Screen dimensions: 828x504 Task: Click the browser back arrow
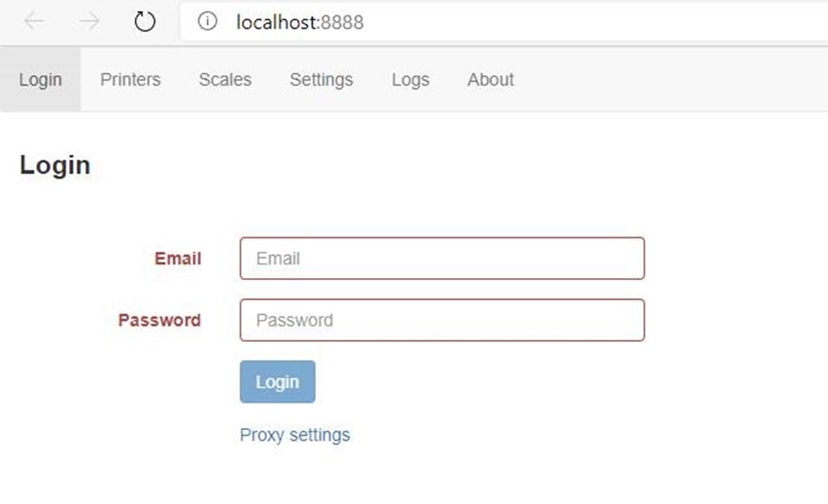34,21
